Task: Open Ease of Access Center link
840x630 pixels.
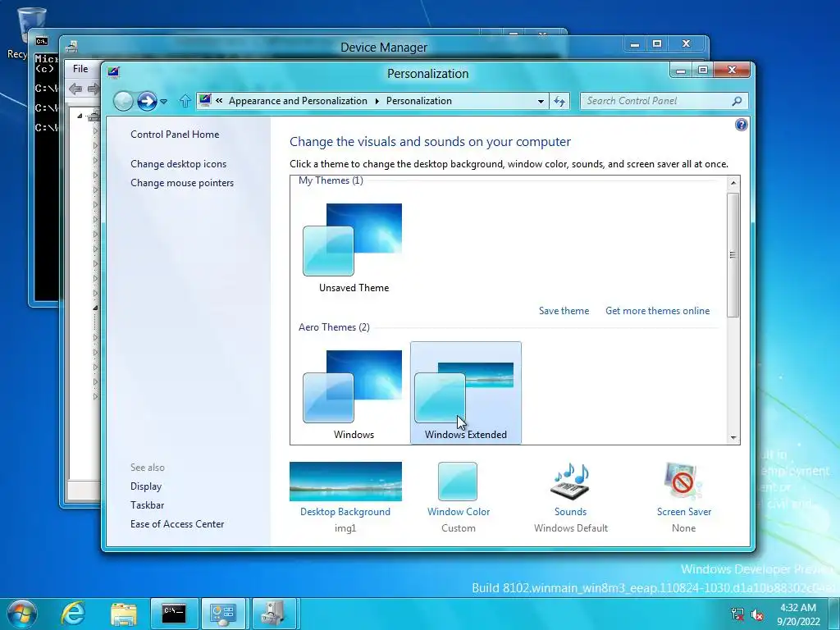Action: [177, 524]
